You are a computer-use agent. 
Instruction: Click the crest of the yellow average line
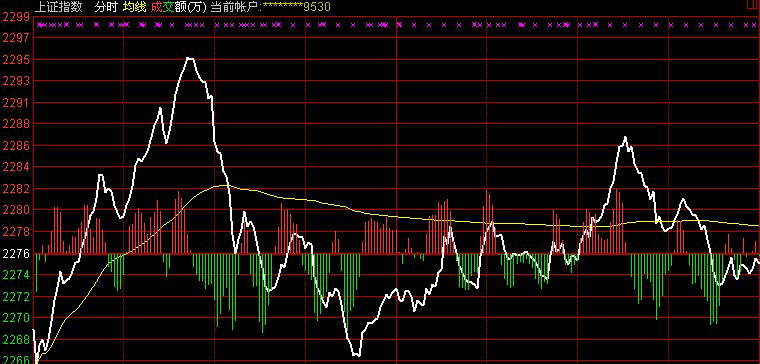coord(223,185)
